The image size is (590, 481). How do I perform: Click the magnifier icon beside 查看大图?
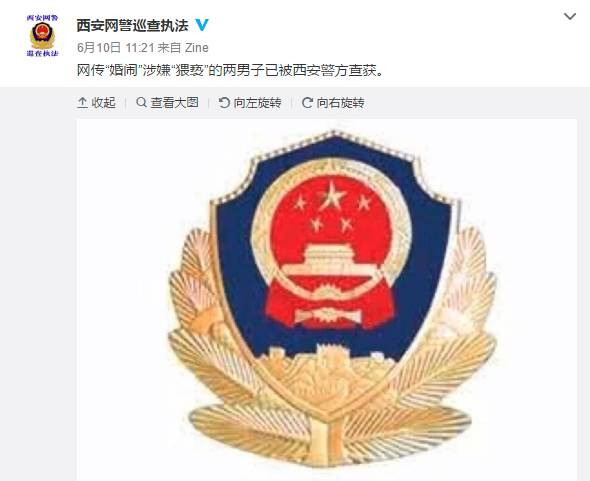(x=141, y=102)
